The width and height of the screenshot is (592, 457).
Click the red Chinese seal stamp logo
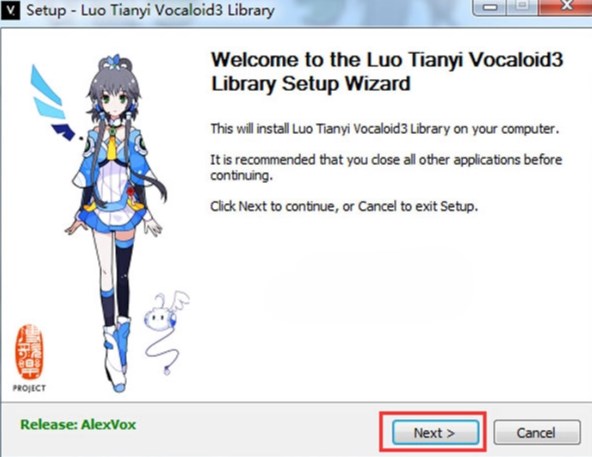[29, 352]
